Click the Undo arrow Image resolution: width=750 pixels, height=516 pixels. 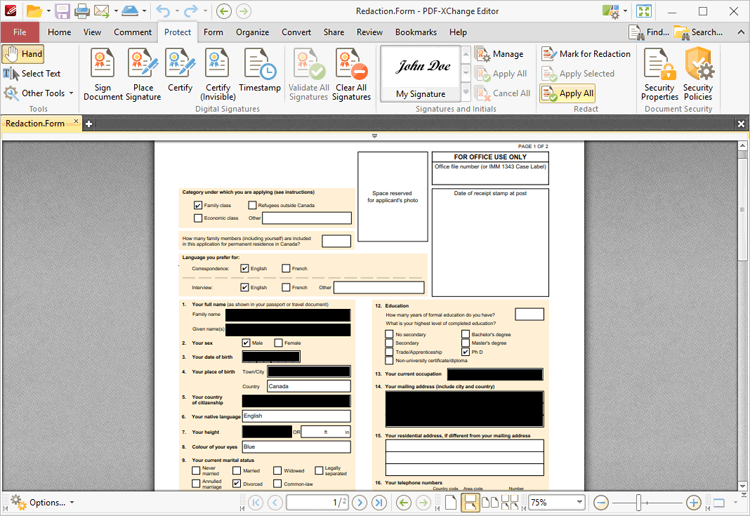point(163,11)
